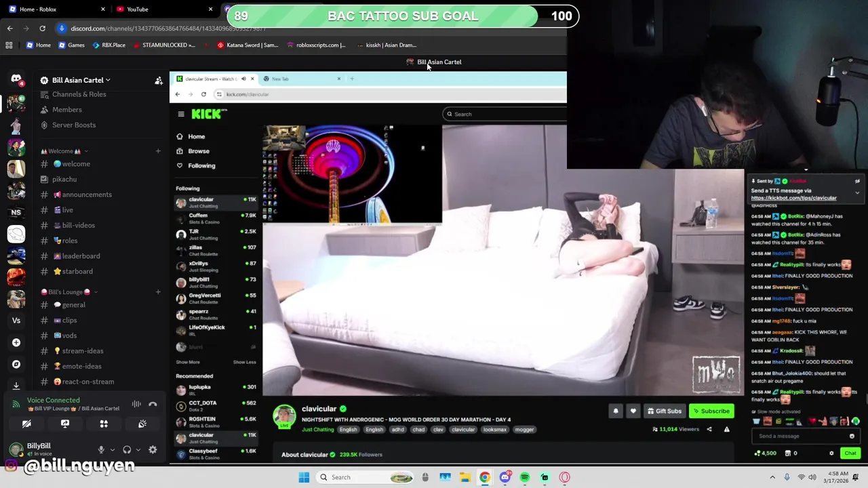
Task: Go back in outer Chrome browser
Action: 9,28
